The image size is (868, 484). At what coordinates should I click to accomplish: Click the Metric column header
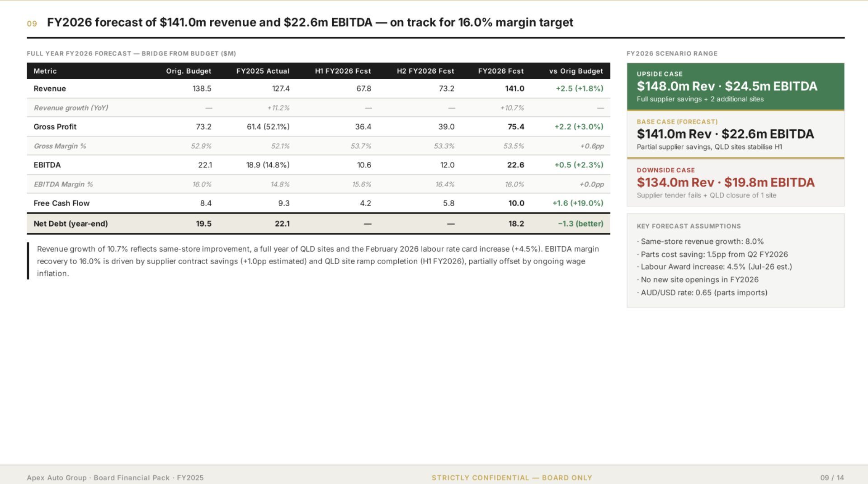pyautogui.click(x=45, y=71)
